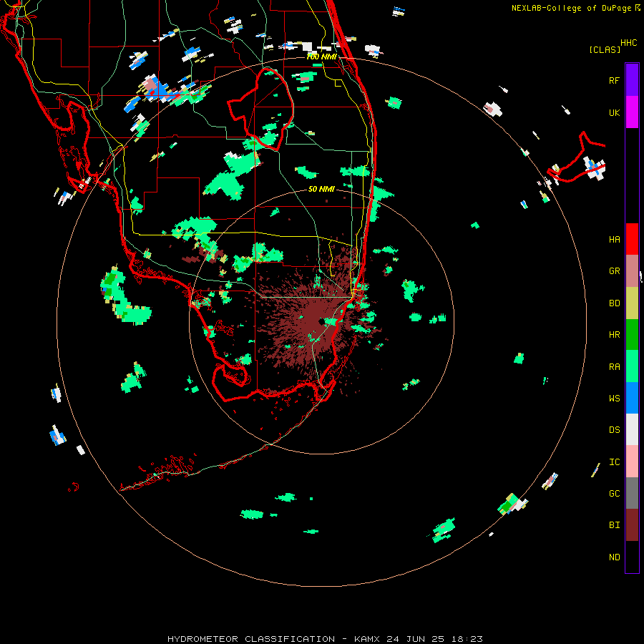This screenshot has width=644, height=644.
Task: Click the UK magenta legend swatch
Action: pyautogui.click(x=632, y=112)
